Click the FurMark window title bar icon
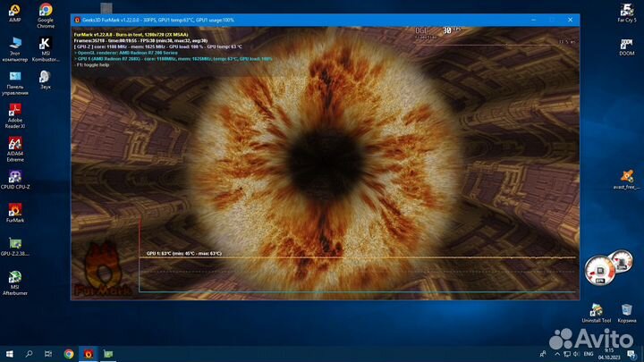 [77, 20]
